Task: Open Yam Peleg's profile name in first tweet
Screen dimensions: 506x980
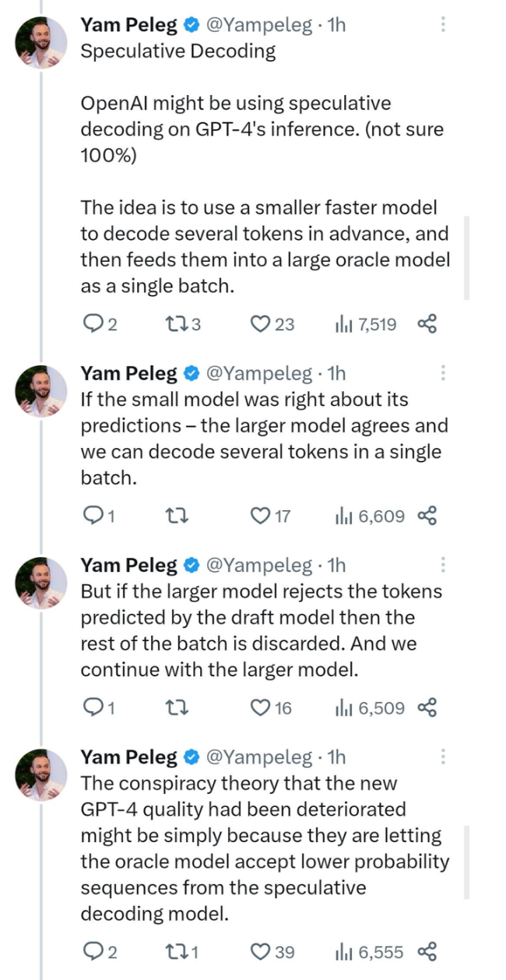Action: [129, 25]
